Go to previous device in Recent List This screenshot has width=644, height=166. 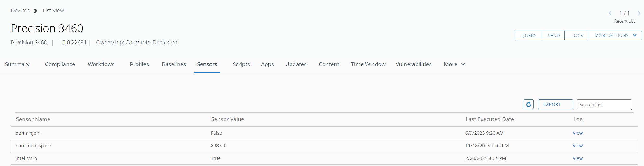click(x=610, y=13)
